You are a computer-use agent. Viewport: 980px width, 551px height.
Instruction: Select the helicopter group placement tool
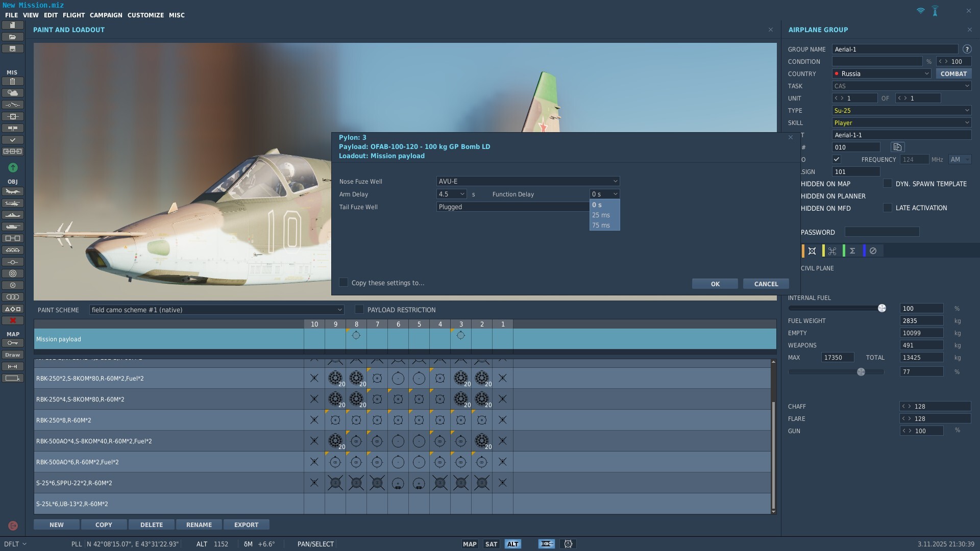[13, 204]
